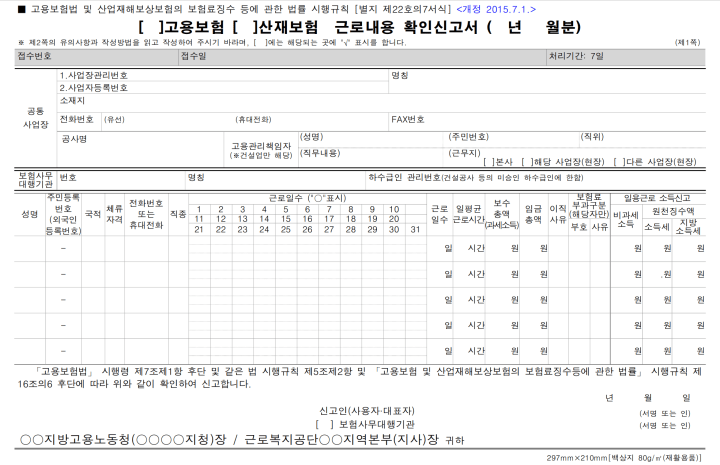The width and height of the screenshot is (720, 465).
Task: Select the 직종 column header
Action: pyautogui.click(x=178, y=214)
